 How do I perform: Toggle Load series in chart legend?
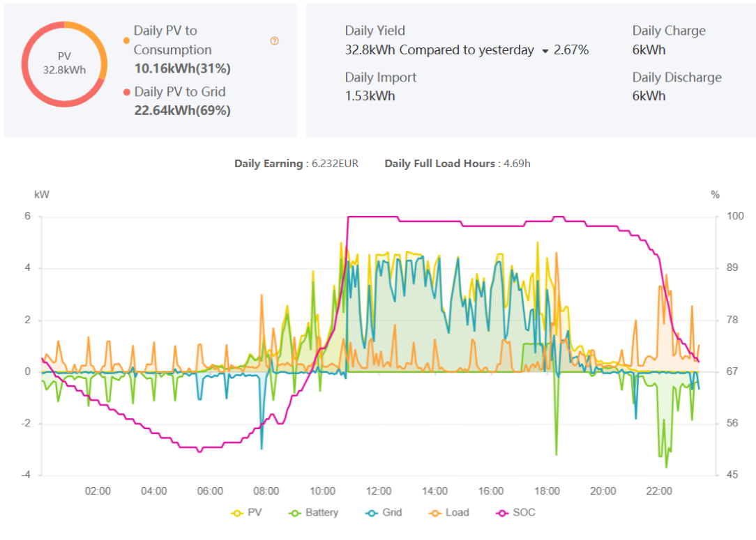click(448, 513)
